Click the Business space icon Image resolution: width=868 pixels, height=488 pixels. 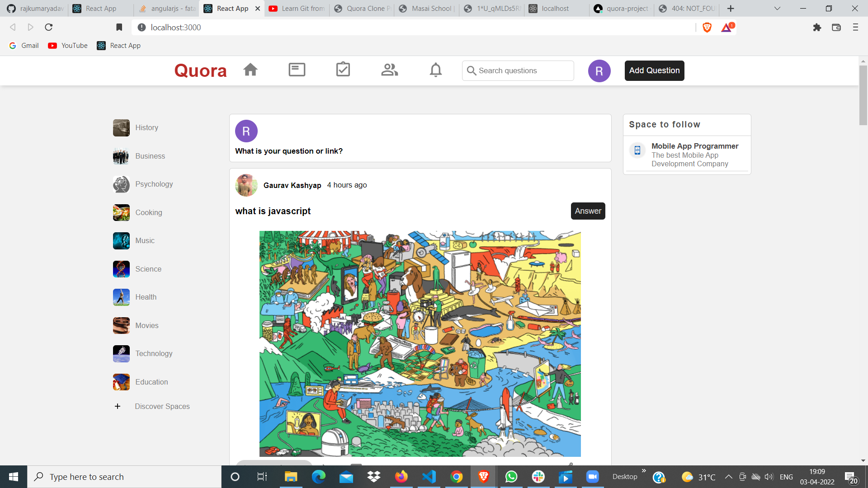click(x=121, y=156)
